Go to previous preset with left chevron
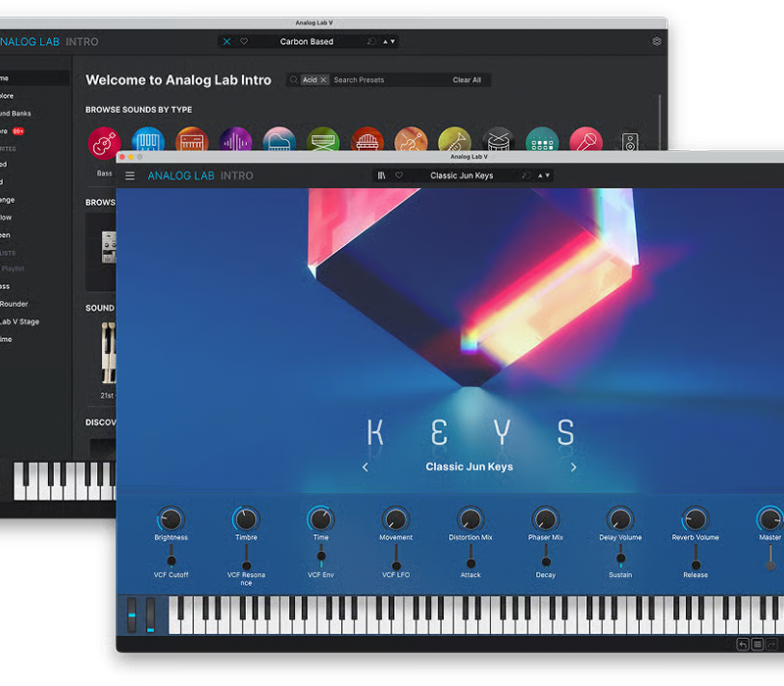Viewport: 784px width, 686px height. [365, 467]
